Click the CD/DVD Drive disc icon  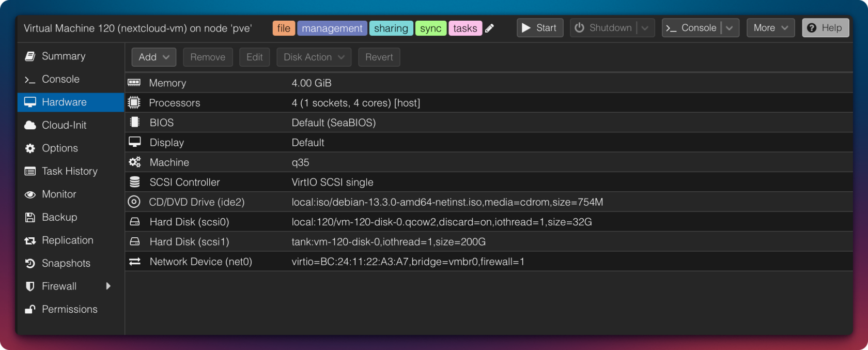134,202
